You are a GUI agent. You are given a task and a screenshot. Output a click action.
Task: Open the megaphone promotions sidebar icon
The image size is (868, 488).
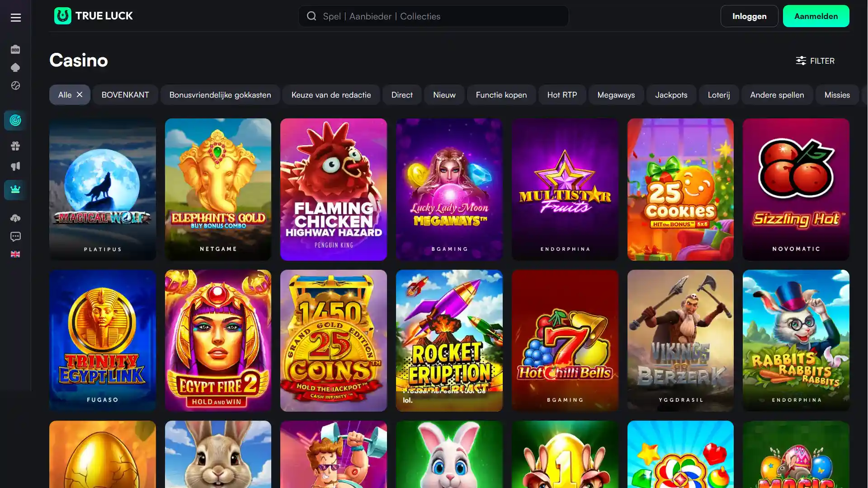click(x=15, y=166)
